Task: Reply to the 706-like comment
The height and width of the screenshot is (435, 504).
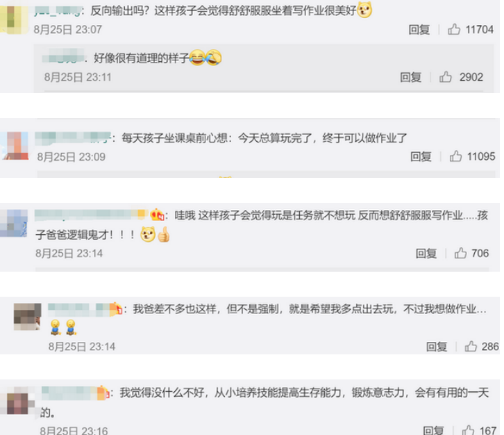Action: point(426,254)
